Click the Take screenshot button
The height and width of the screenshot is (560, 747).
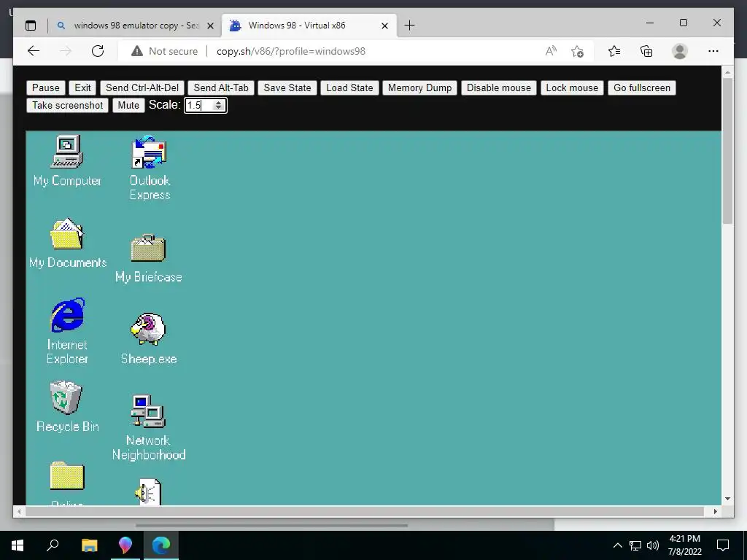pyautogui.click(x=68, y=105)
